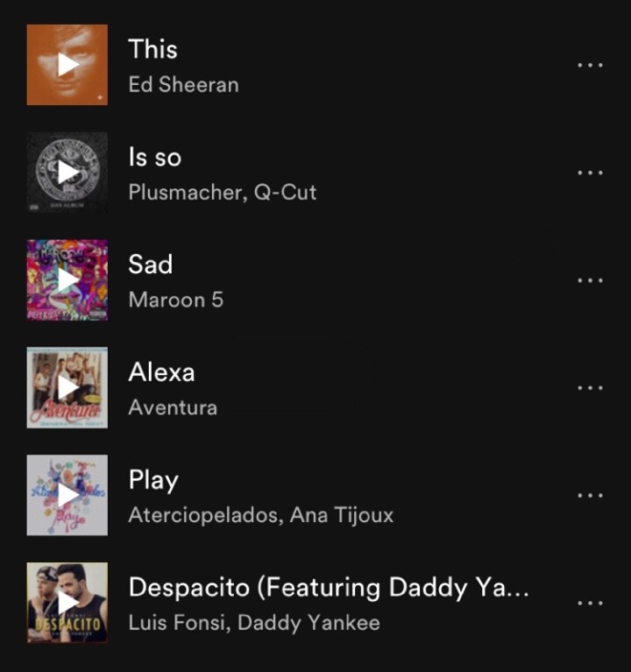631x672 pixels.
Task: Go to artist Maroon 5
Action: point(176,300)
